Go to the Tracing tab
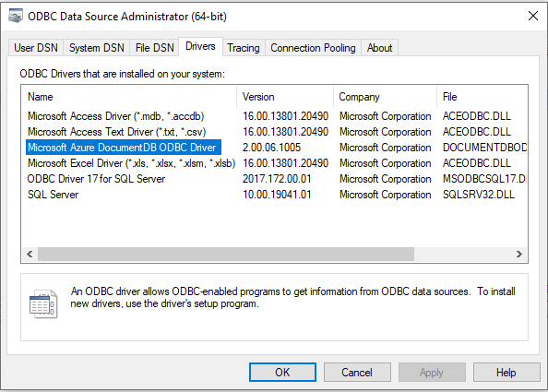 pos(244,48)
